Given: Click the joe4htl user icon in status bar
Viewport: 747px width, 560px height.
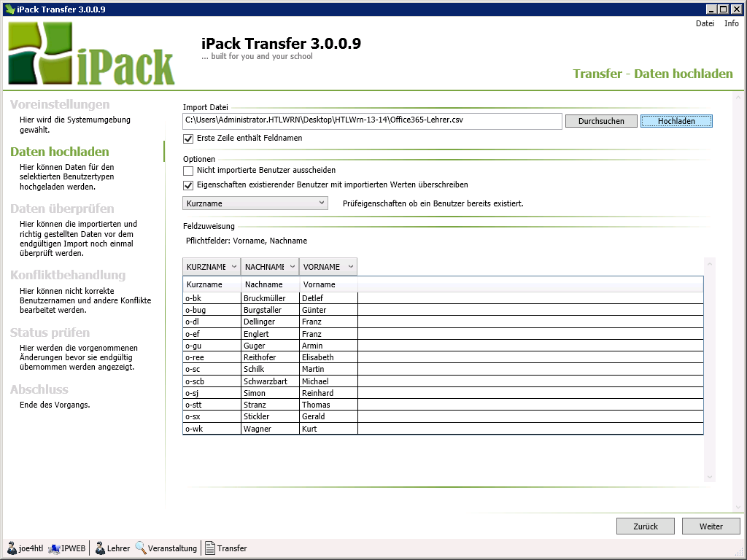Looking at the screenshot, I should pyautogui.click(x=12, y=548).
